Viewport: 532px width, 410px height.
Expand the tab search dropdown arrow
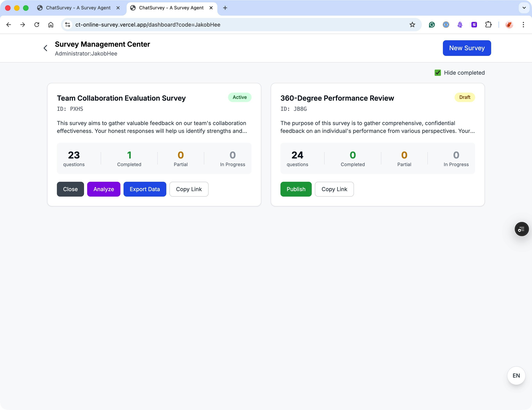(x=524, y=8)
